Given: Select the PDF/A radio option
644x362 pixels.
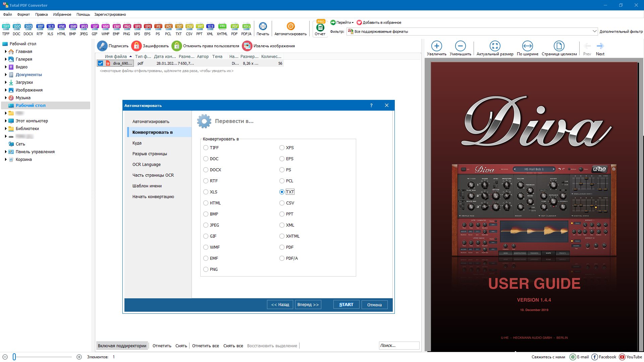Looking at the screenshot, I should [x=282, y=258].
